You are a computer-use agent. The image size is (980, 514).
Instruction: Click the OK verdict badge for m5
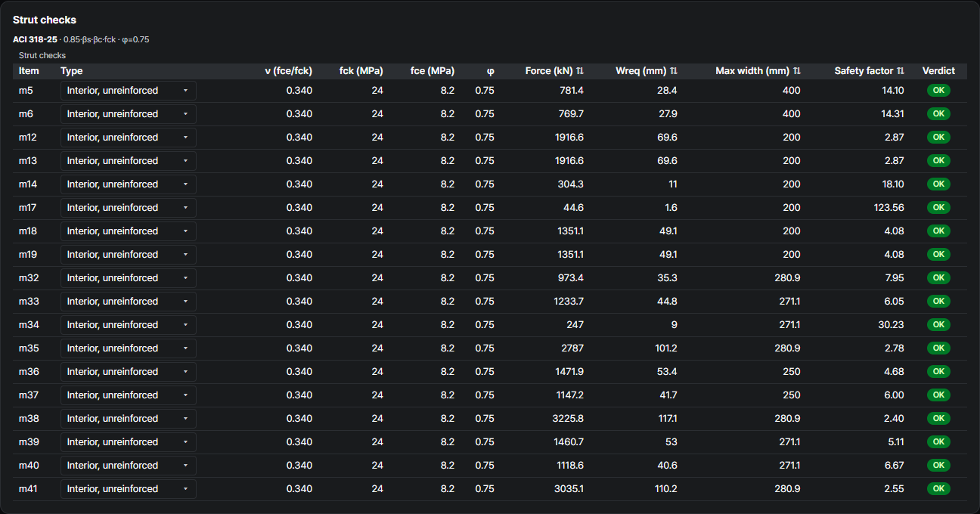(x=938, y=91)
